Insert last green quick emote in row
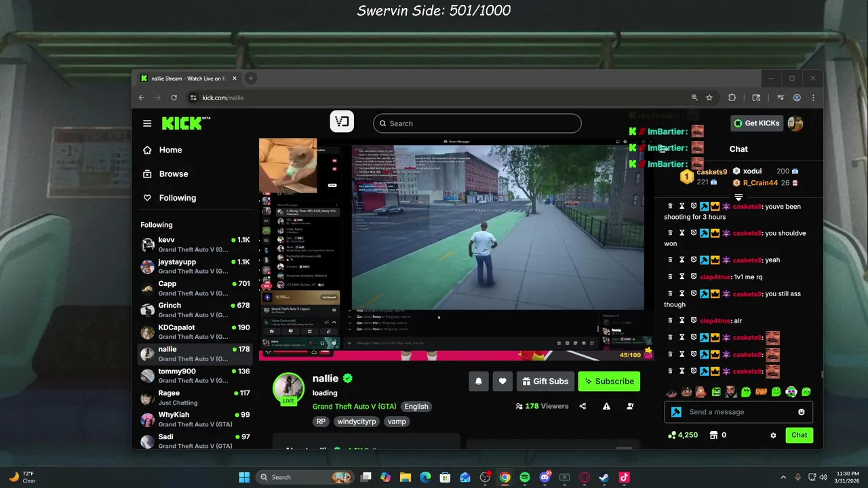 tap(806, 392)
